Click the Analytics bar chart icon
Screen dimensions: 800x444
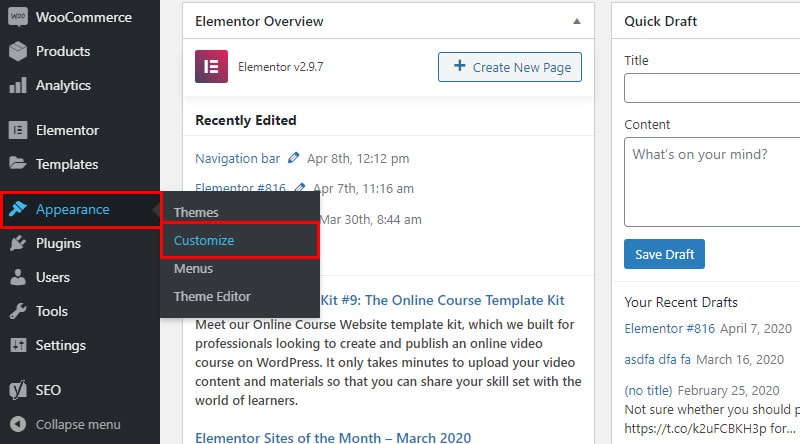18,85
